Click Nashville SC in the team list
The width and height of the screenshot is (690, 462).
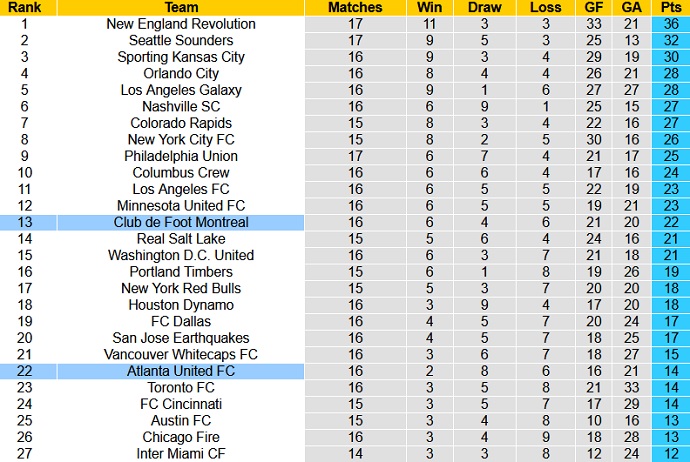(x=181, y=107)
